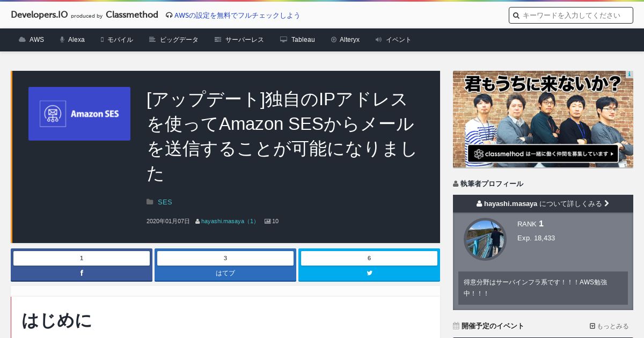Click the Classmethod recruiting banner ad
644x338 pixels.
pos(543,119)
